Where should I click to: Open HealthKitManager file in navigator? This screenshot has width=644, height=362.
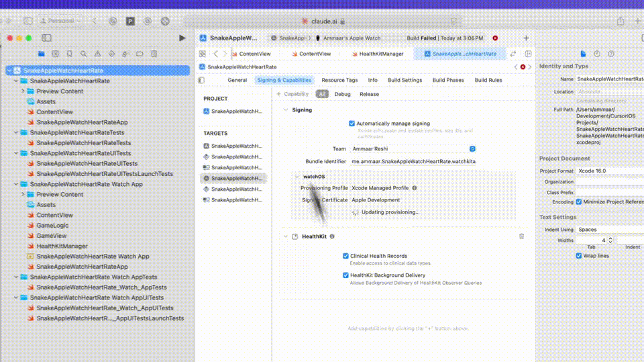(x=62, y=246)
